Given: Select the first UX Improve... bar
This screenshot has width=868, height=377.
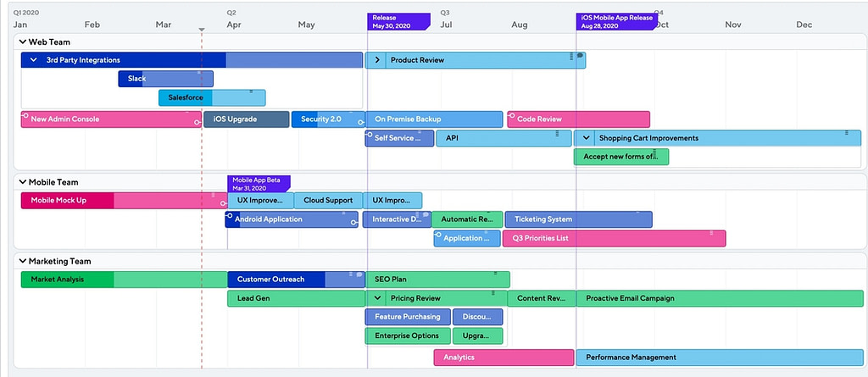Looking at the screenshot, I should pos(261,201).
